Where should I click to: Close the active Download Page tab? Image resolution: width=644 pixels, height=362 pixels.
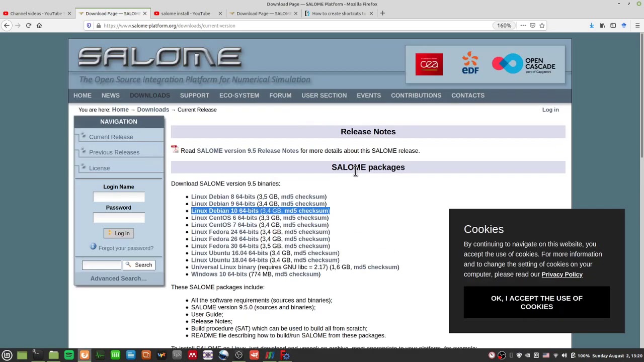click(x=145, y=14)
